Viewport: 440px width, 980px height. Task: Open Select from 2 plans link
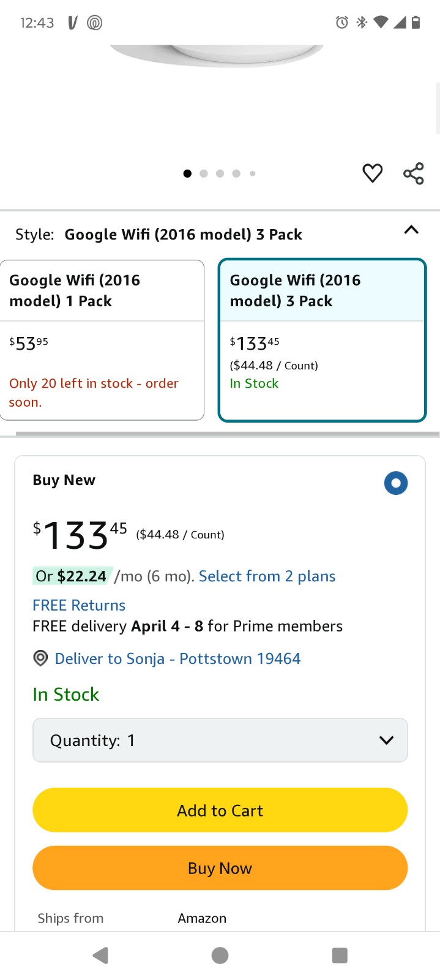coord(267,576)
